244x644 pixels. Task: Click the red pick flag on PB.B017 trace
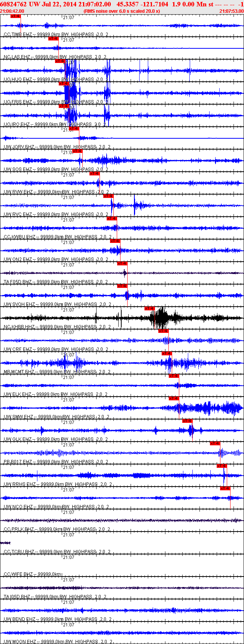pos(215,443)
